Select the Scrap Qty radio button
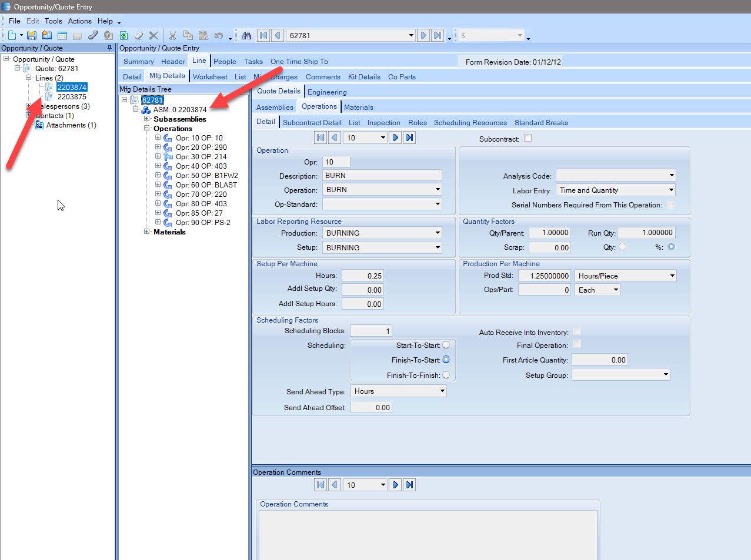 click(x=623, y=247)
